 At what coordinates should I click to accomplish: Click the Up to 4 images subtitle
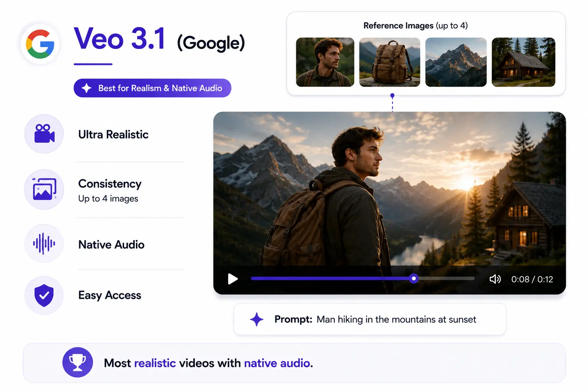pos(108,199)
